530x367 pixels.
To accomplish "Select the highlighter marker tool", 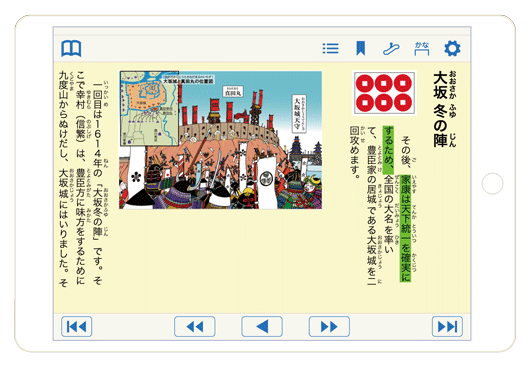I will [x=391, y=48].
